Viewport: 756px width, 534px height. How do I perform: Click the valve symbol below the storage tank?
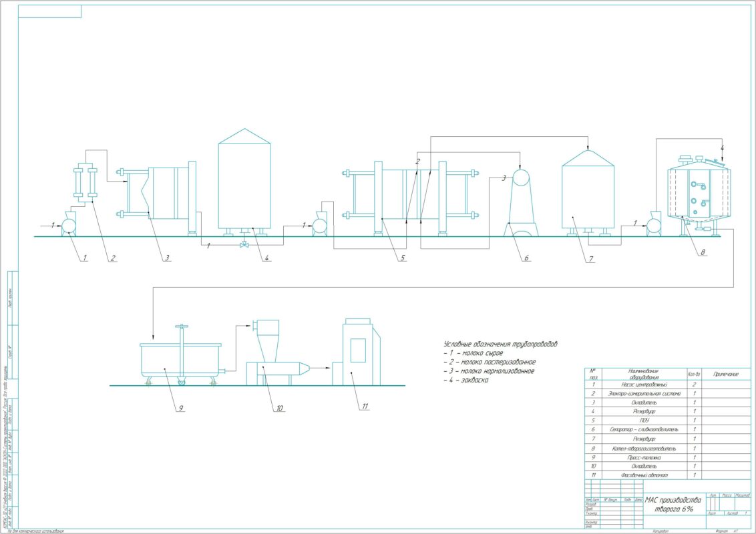click(x=244, y=245)
